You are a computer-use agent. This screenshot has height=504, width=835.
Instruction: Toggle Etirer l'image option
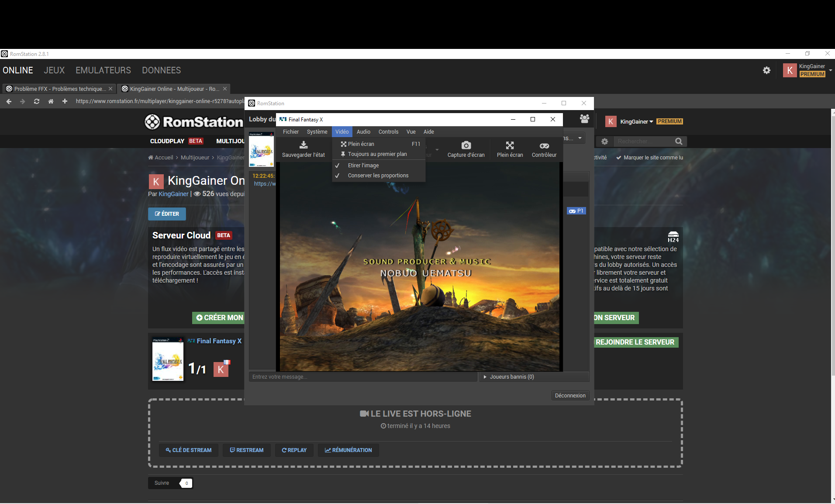pos(378,166)
